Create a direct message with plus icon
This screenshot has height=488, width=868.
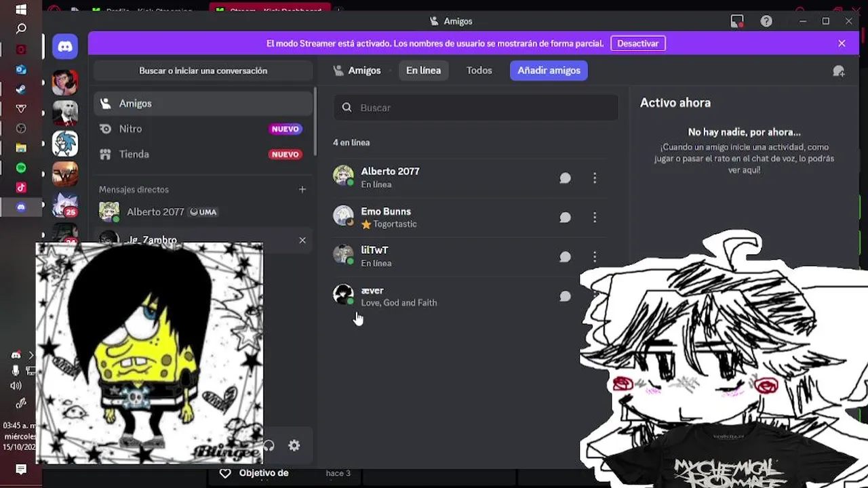[302, 189]
